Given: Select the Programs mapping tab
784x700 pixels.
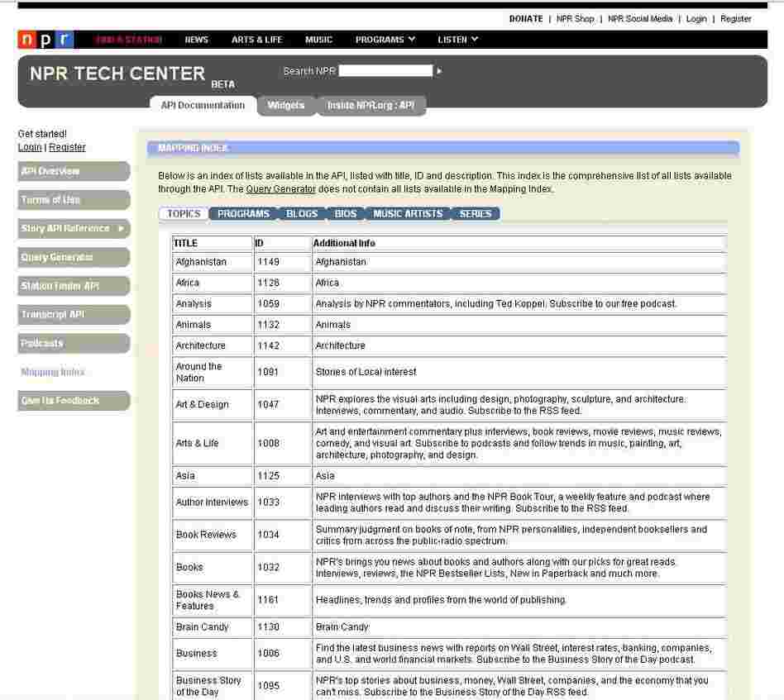Looking at the screenshot, I should 243,214.
